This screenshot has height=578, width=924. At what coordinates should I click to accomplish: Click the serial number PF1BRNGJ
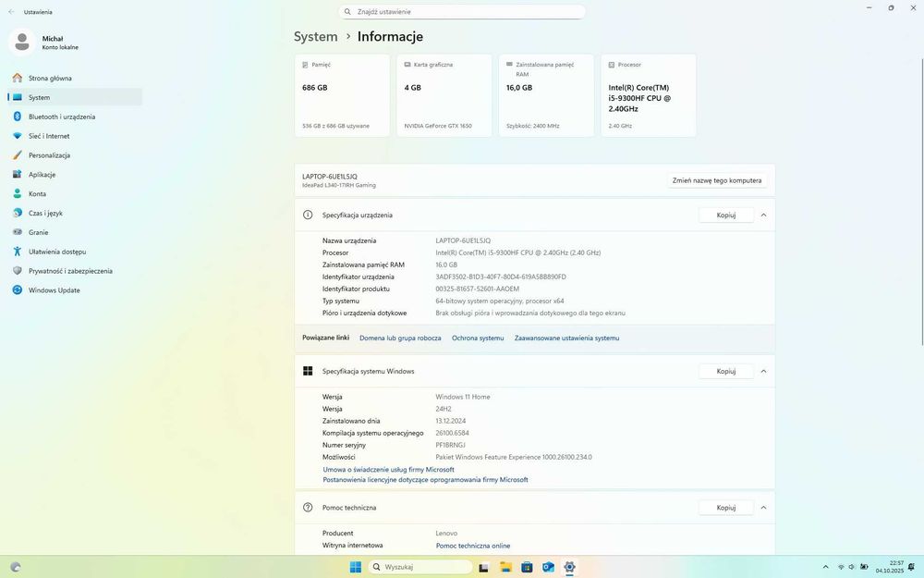[450, 446]
